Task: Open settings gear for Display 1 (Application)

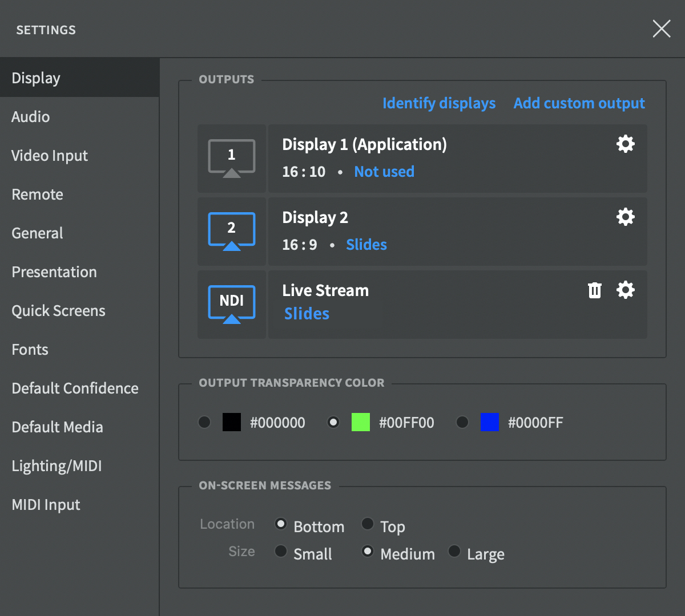Action: (x=626, y=144)
